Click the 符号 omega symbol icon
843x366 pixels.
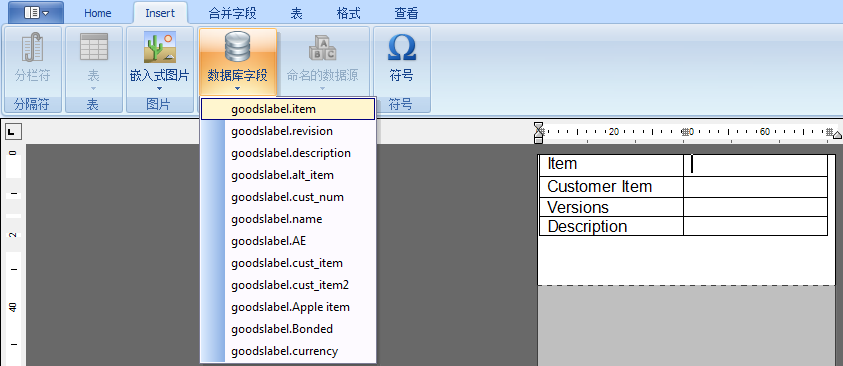(402, 48)
